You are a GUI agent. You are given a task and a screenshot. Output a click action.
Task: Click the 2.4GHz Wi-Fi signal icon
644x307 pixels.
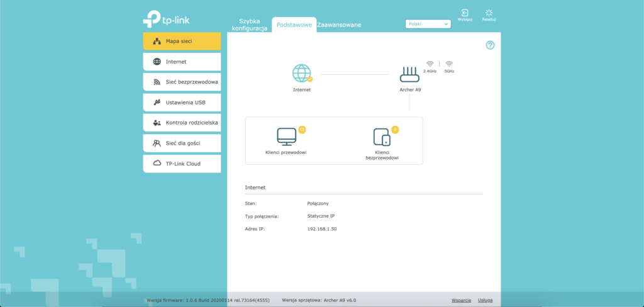[430, 64]
